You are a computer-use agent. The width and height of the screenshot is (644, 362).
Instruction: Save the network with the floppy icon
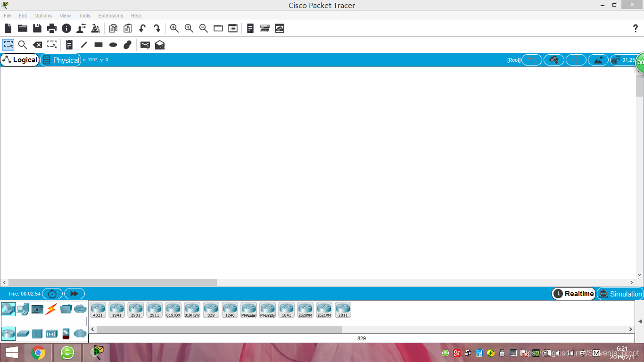pyautogui.click(x=37, y=28)
